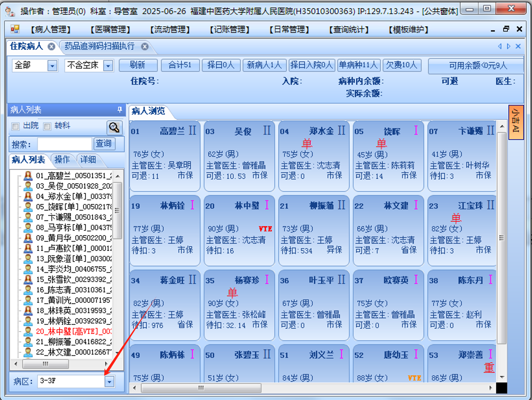The image size is (532, 400).
Task: Click the patient icon for 04_郑水金
Action: (29, 196)
